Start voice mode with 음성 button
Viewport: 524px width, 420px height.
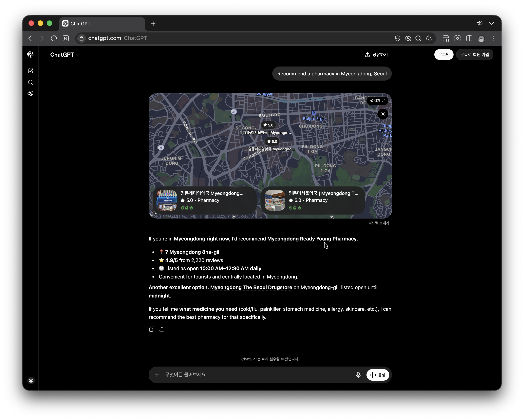point(378,375)
